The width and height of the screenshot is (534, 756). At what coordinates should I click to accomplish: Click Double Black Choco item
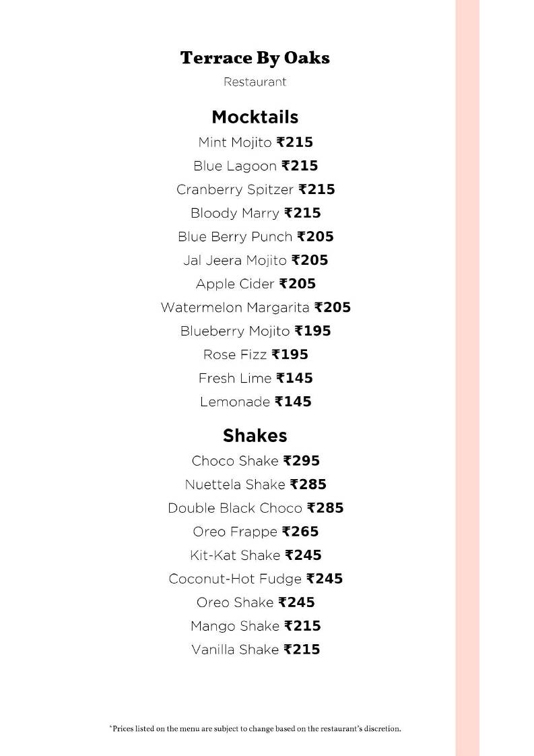(x=255, y=509)
